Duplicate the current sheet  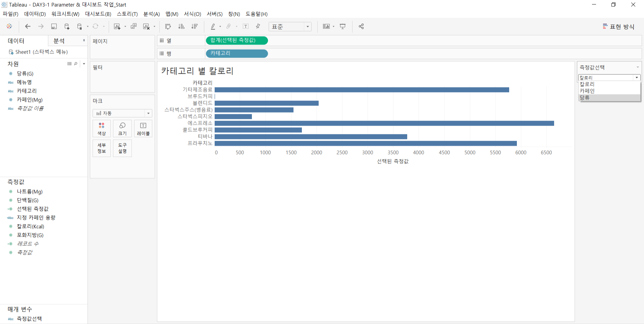pyautogui.click(x=133, y=26)
